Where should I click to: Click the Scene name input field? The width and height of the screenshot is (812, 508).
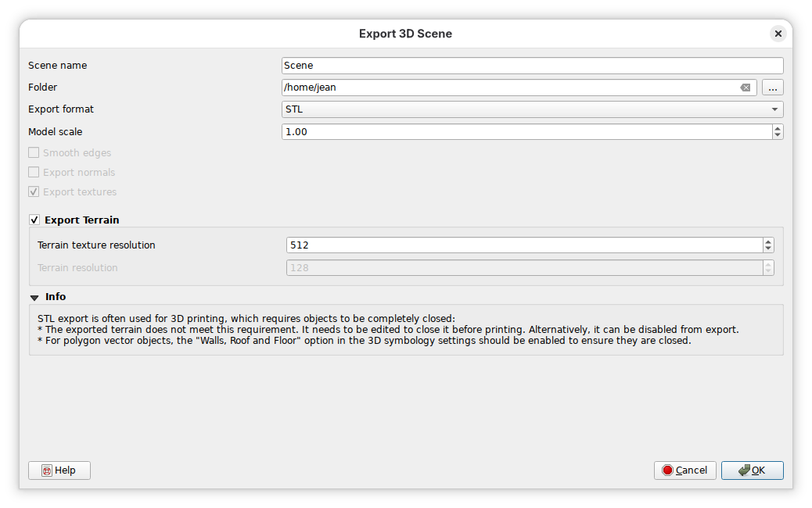coord(533,66)
